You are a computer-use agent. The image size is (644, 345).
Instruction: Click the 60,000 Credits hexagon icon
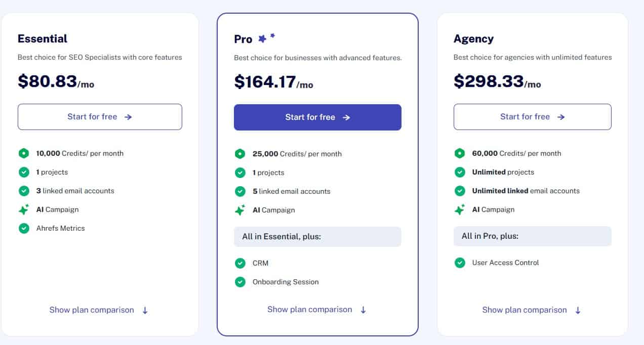460,153
